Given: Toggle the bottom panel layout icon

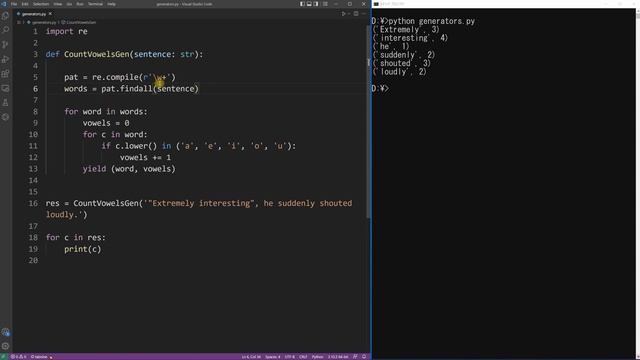Looking at the screenshot, I should coord(309,4).
